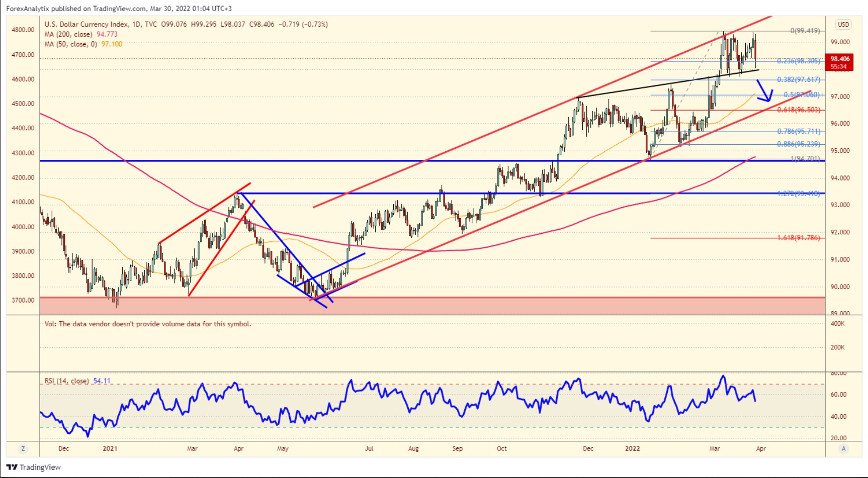Click the Dec label at left of time axis
Viewport: 868px width, 478px height.
click(64, 448)
